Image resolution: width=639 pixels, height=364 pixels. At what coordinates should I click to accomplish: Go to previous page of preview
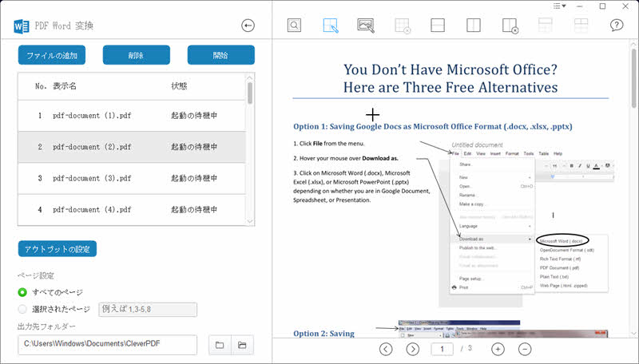click(386, 349)
